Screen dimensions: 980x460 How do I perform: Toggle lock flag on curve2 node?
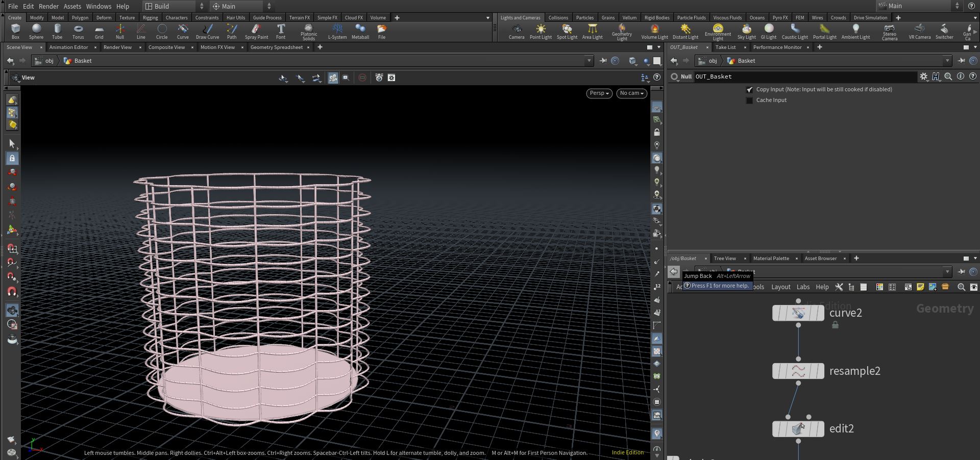click(x=835, y=325)
